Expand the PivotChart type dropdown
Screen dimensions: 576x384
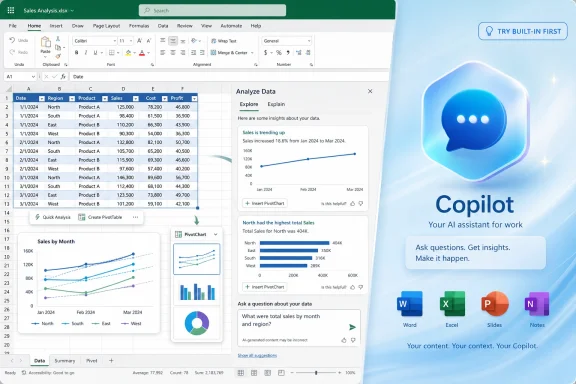[x=216, y=234]
